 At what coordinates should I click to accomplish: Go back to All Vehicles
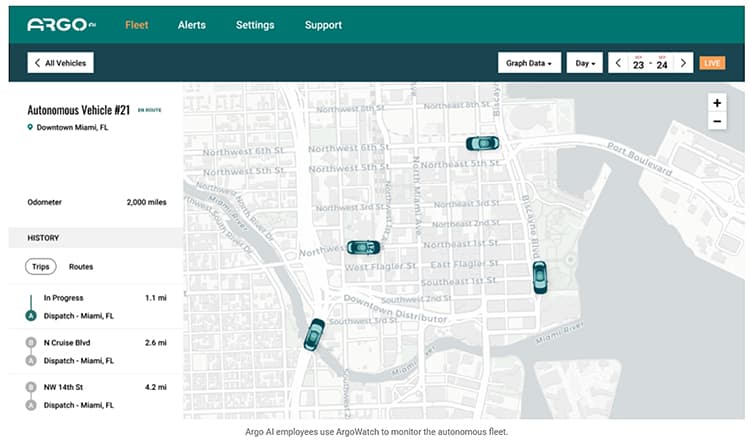61,63
